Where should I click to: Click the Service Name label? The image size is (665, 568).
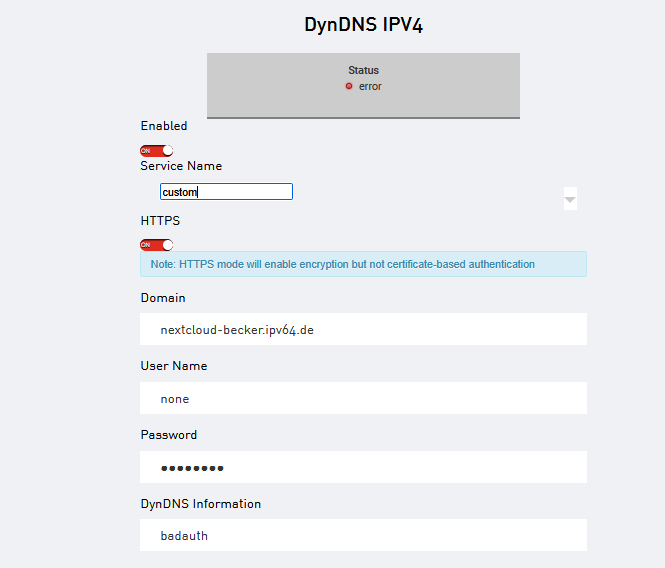181,166
